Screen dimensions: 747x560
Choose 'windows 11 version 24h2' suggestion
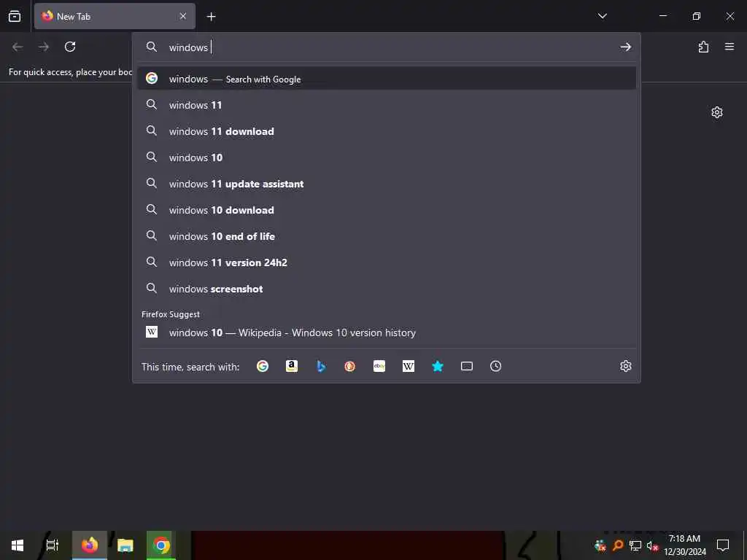tap(387, 262)
